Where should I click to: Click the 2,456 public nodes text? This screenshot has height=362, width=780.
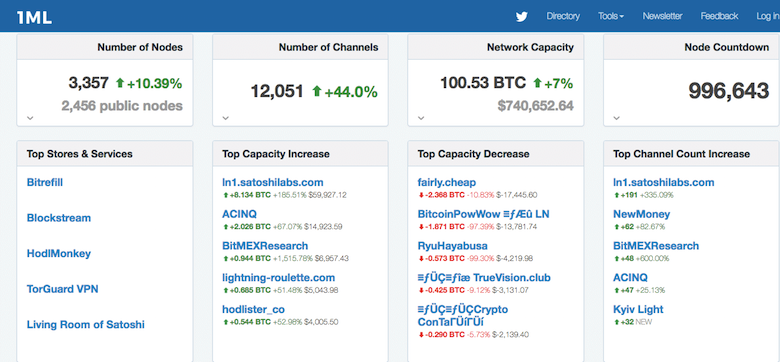122,105
